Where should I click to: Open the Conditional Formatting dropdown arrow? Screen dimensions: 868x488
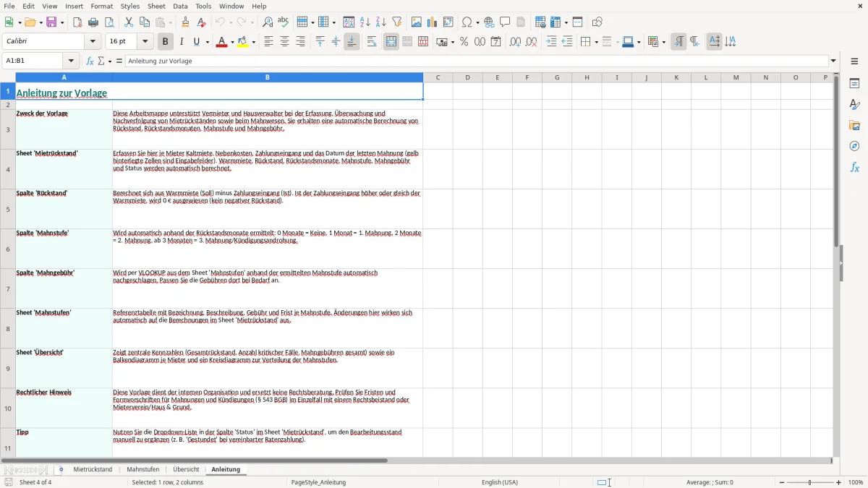click(663, 42)
